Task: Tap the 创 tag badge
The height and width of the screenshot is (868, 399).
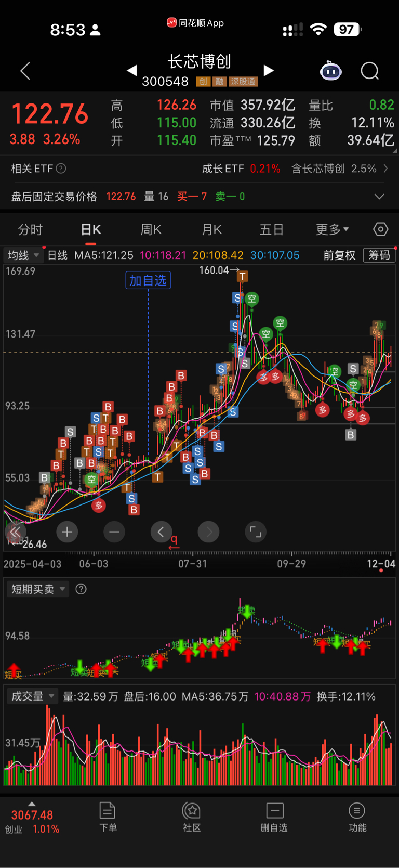Action: click(x=203, y=82)
